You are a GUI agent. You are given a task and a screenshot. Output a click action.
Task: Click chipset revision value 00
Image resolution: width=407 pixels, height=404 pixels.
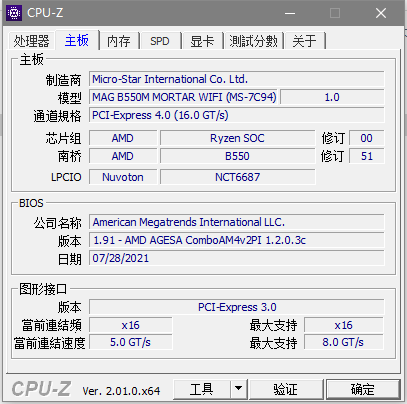(x=367, y=138)
